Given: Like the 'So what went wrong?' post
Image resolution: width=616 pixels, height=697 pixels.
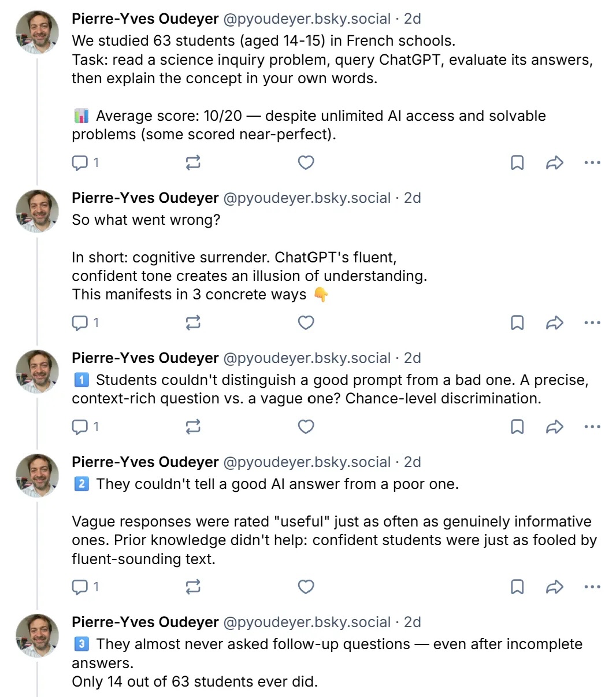Looking at the screenshot, I should pos(306,322).
